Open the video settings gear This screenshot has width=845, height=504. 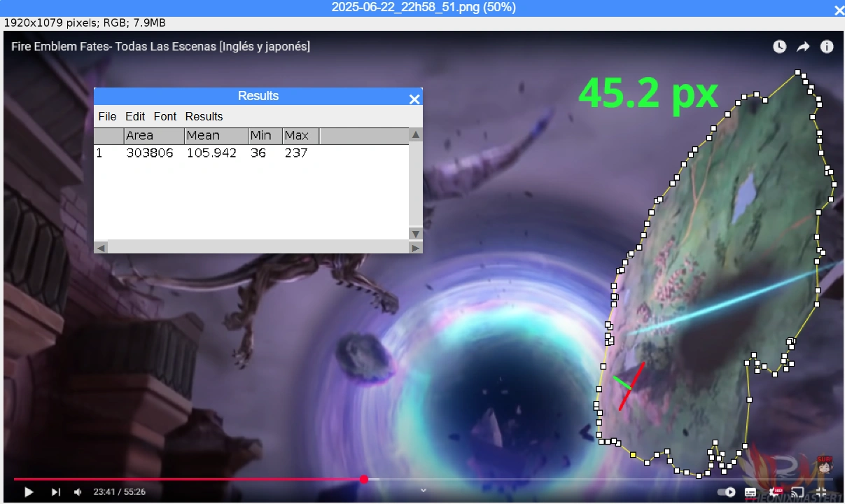tap(775, 492)
